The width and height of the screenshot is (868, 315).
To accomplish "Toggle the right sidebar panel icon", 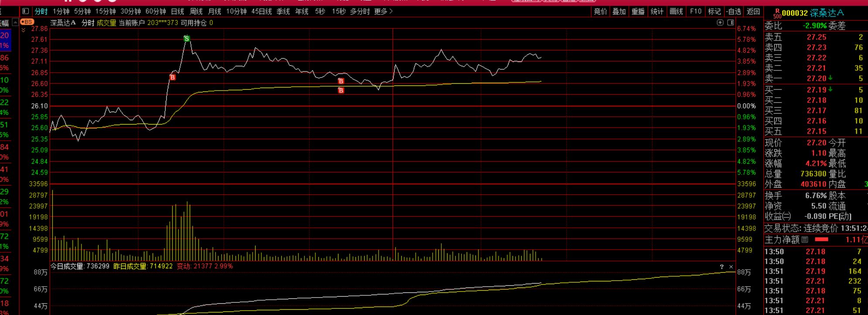I will coord(731,23).
